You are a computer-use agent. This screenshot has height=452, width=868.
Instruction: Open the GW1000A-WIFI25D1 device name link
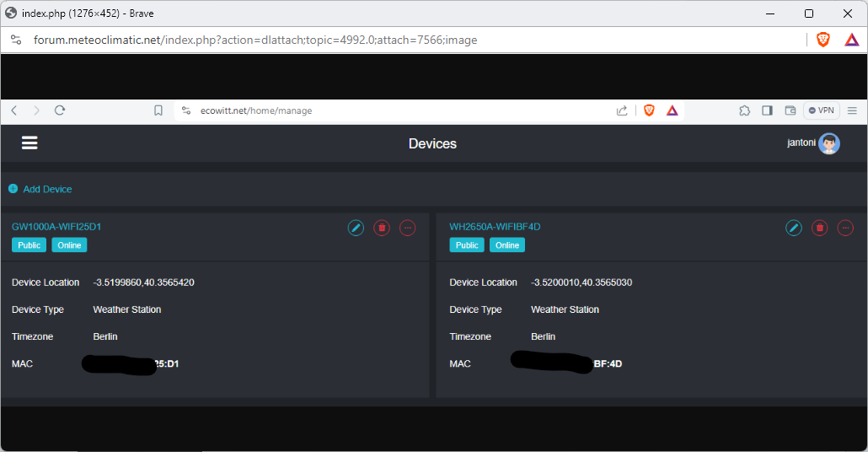pyautogui.click(x=56, y=227)
